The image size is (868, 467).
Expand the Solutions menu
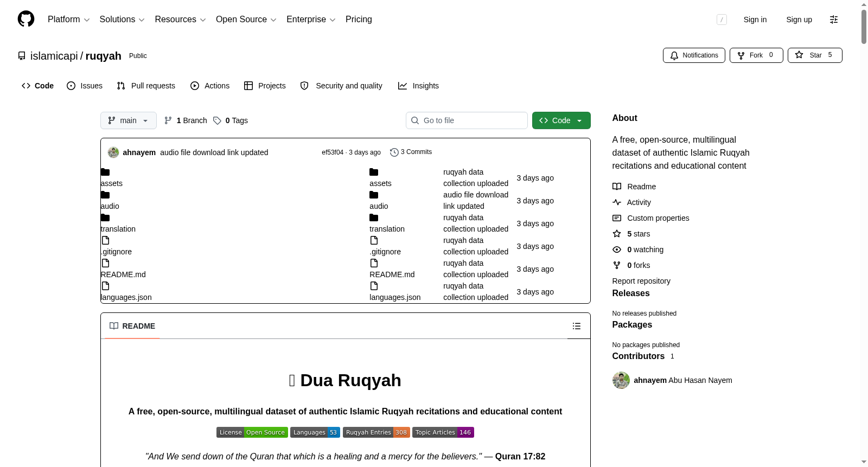pos(122,20)
